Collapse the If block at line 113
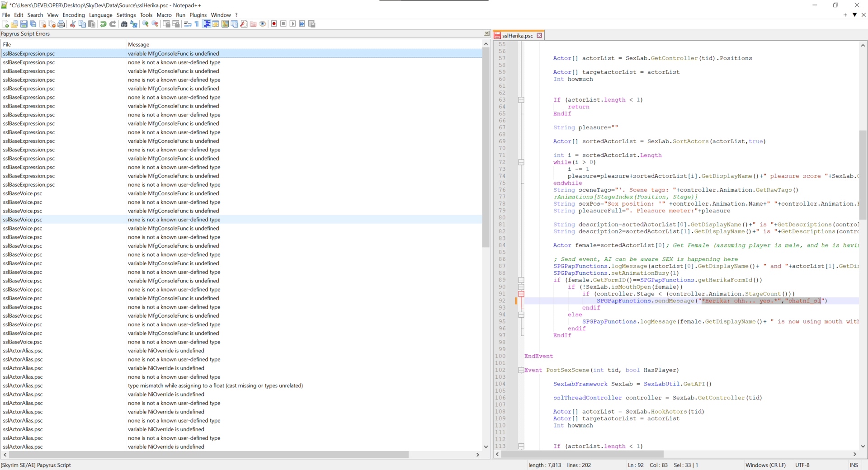This screenshot has height=470, width=868. [x=521, y=446]
